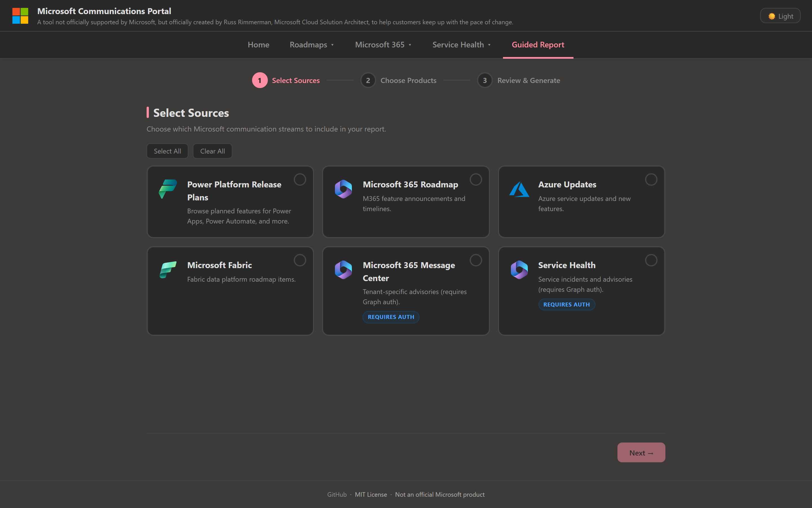
Task: Select the Azure Updates radio circle
Action: pyautogui.click(x=651, y=179)
